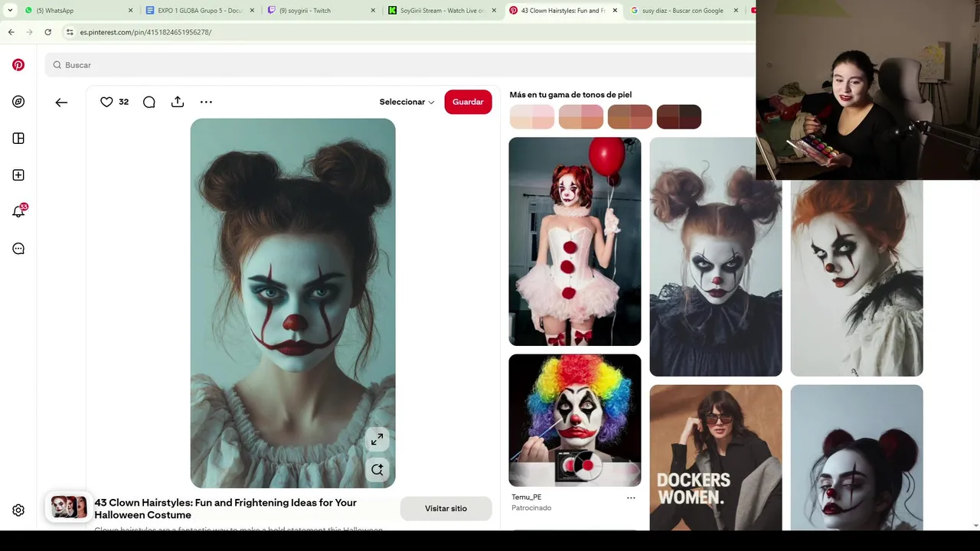Open the settings gear in Pinterest sidebar
Image resolution: width=980 pixels, height=551 pixels.
pos(18,510)
